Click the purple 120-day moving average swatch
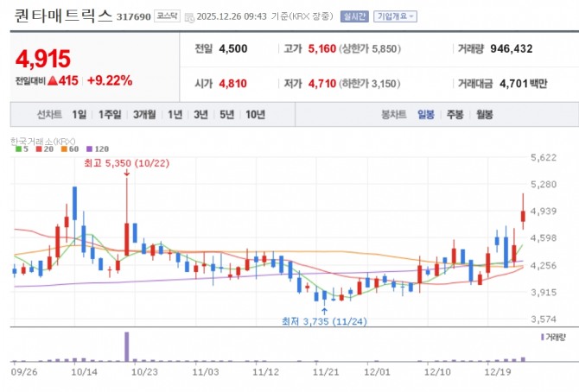Screen dimensions: 579x392 89,149
